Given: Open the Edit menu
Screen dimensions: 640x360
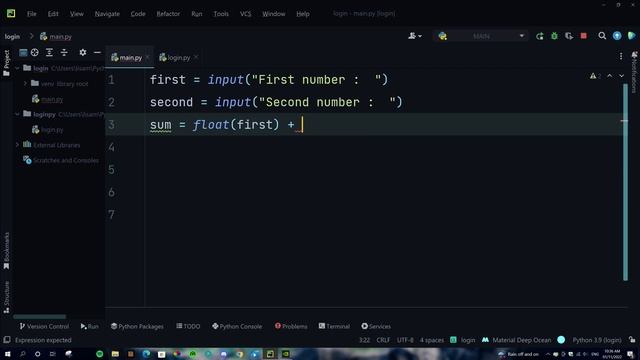Looking at the screenshot, I should click(x=53, y=14).
